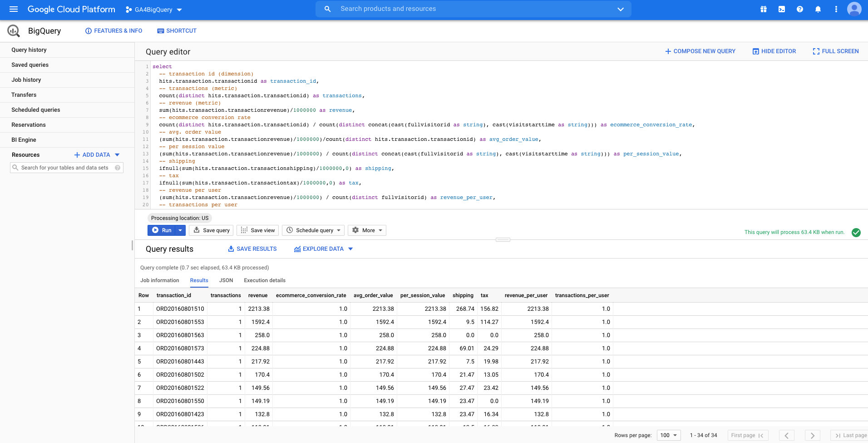Click Compose New Query
Screen dimensions: 868x443
click(x=700, y=51)
